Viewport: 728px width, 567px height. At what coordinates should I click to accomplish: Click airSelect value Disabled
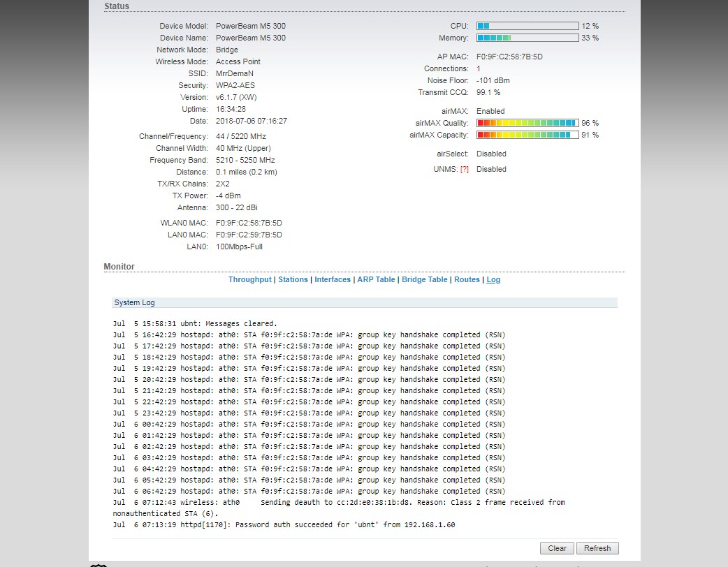pos(491,154)
